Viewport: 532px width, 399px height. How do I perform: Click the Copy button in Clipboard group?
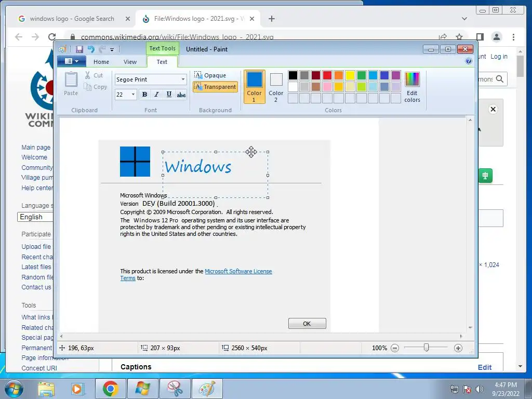click(96, 87)
